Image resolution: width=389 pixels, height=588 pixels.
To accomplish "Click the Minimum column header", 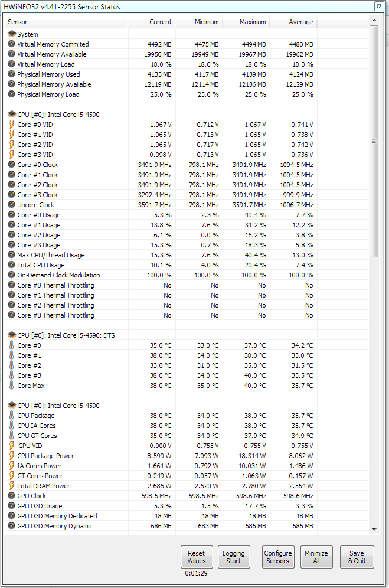I will [199, 22].
